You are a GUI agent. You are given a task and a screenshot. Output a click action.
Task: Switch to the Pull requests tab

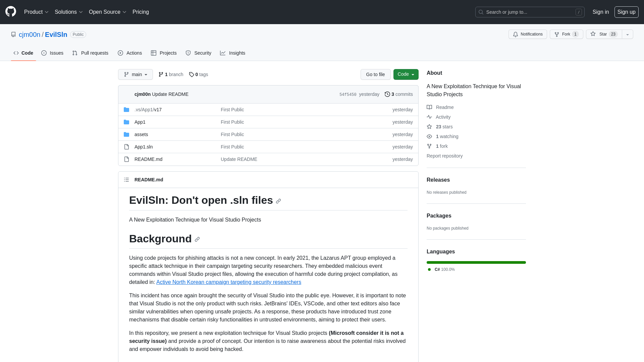coord(90,53)
